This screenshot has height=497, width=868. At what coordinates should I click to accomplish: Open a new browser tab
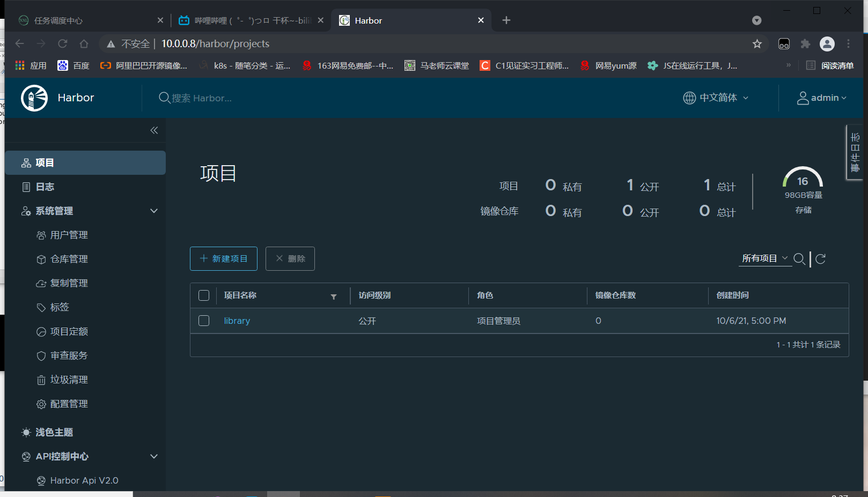[506, 20]
